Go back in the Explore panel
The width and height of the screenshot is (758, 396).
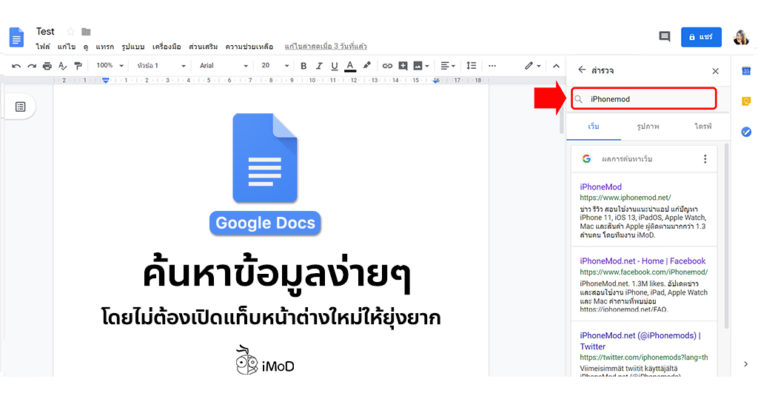click(582, 70)
